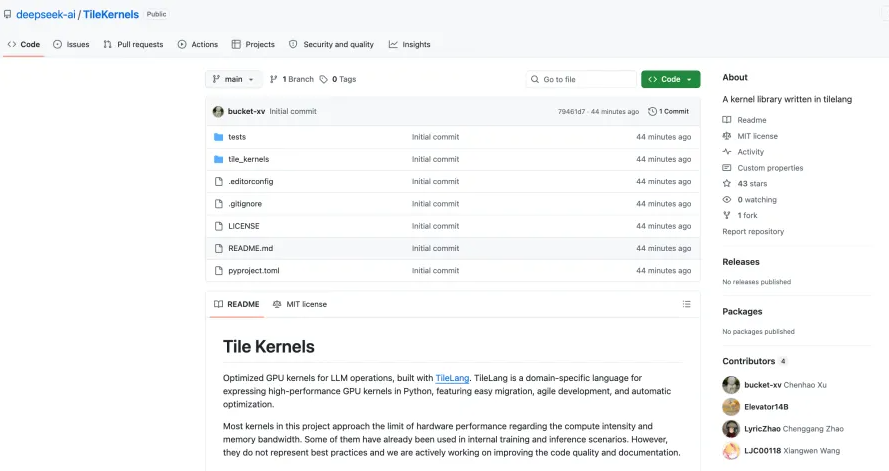
Task: Open the deepseek-ai organization link
Action: point(45,15)
